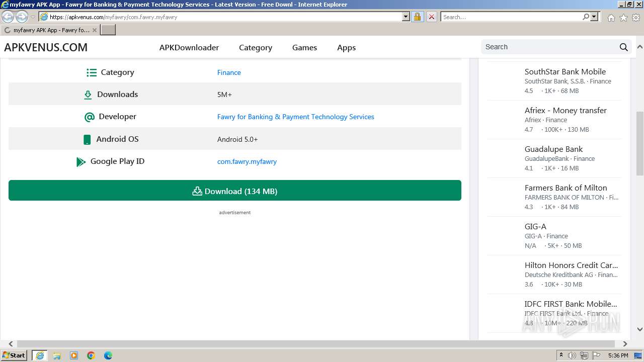The width and height of the screenshot is (644, 362).
Task: Open File Explorer from the taskbar
Action: [x=57, y=355]
